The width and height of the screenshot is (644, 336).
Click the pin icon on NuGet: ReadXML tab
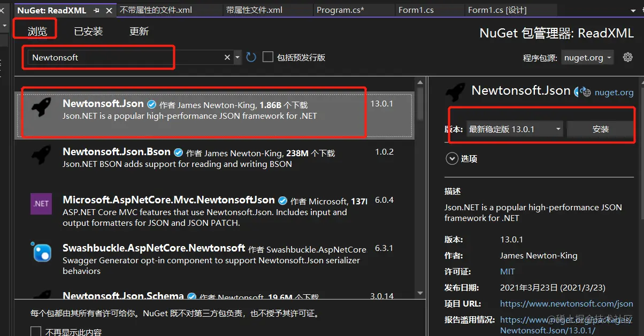97,10
